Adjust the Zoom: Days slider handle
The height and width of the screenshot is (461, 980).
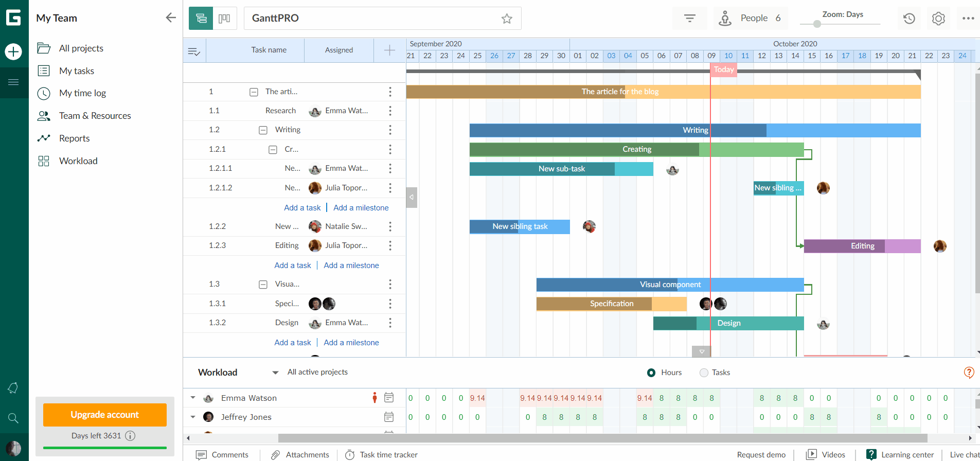click(x=817, y=24)
